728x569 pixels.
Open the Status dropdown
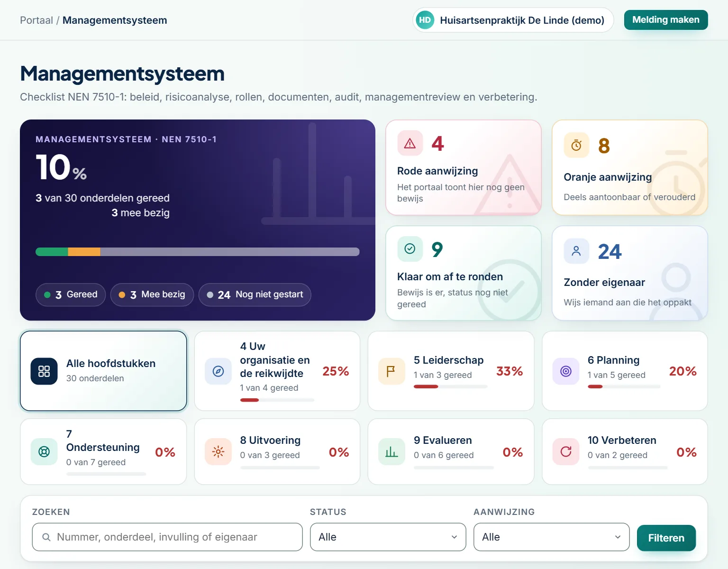tap(388, 537)
